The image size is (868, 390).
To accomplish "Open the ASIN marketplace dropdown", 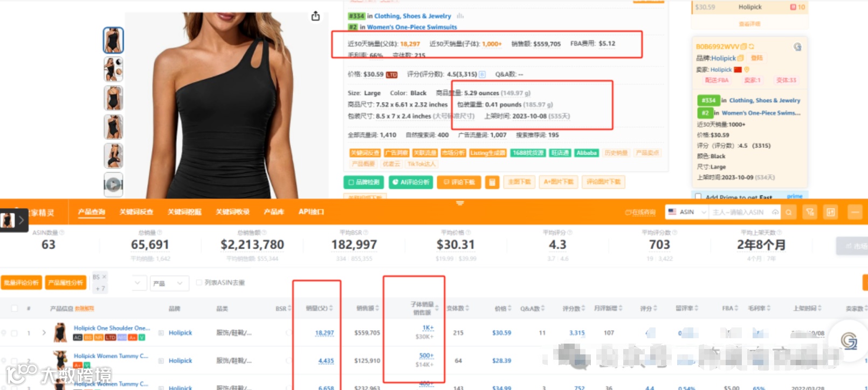I will (x=687, y=213).
